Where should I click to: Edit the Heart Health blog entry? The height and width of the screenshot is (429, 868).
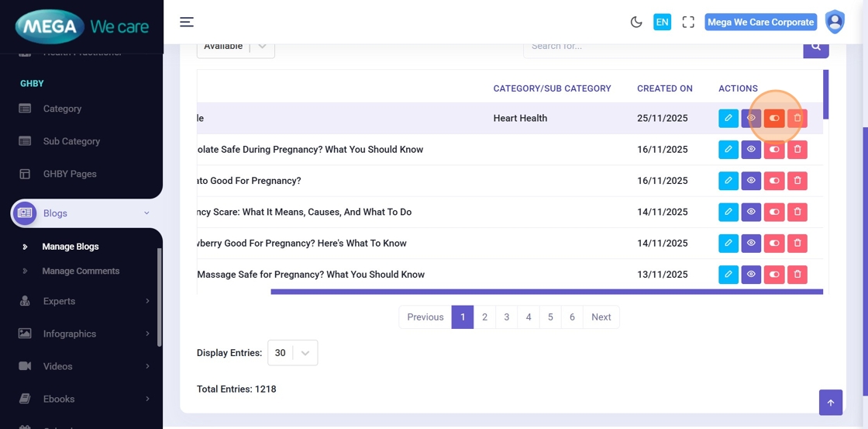pyautogui.click(x=728, y=118)
